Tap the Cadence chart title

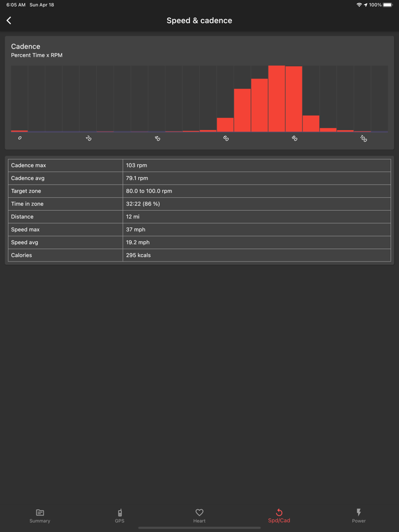pyautogui.click(x=26, y=47)
